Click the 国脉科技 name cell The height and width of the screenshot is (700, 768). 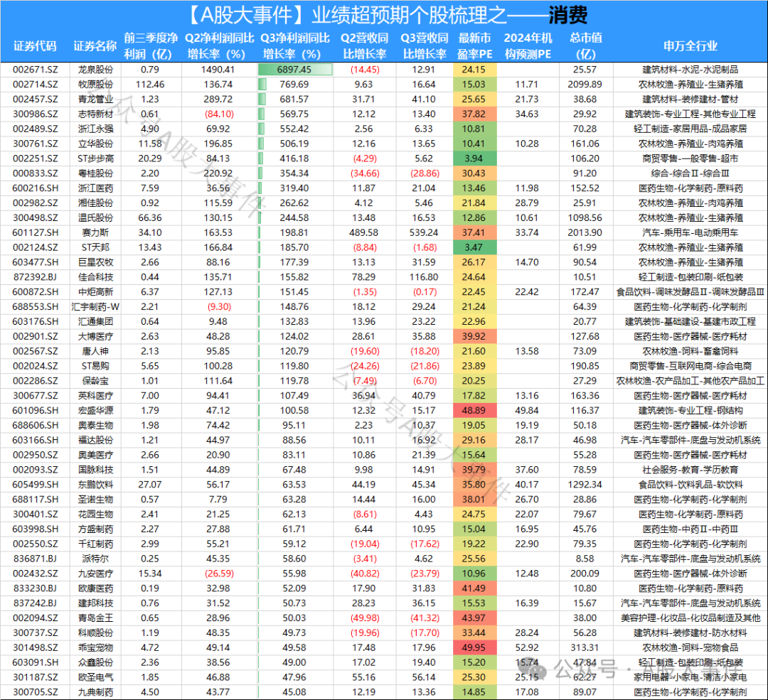[x=95, y=470]
